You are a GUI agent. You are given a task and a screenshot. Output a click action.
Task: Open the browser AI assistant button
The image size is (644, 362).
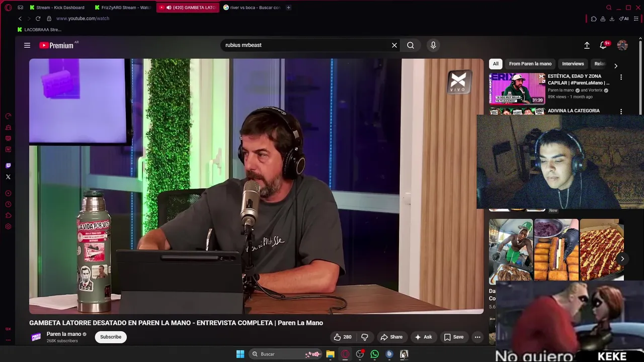click(624, 19)
